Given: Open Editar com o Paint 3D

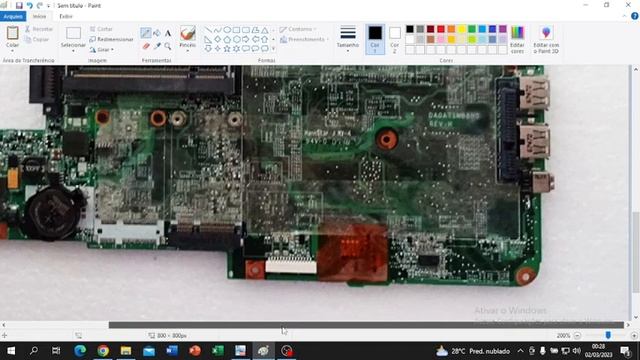Looking at the screenshot, I should point(546,39).
